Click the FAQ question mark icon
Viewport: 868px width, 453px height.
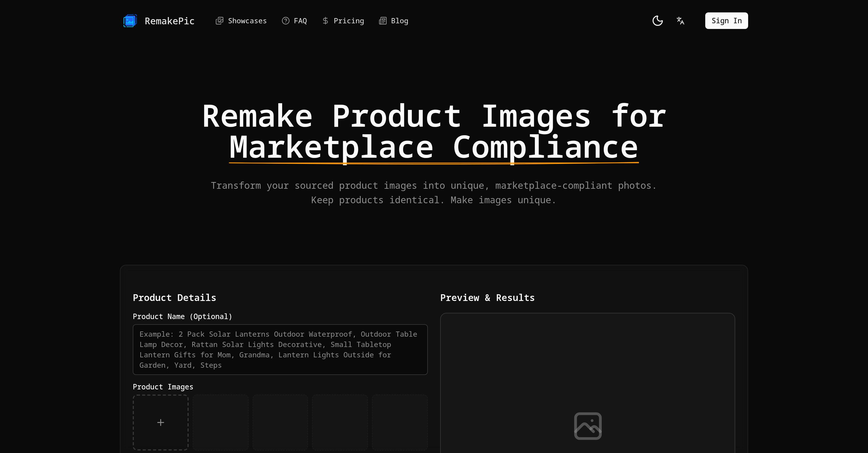[x=285, y=21]
